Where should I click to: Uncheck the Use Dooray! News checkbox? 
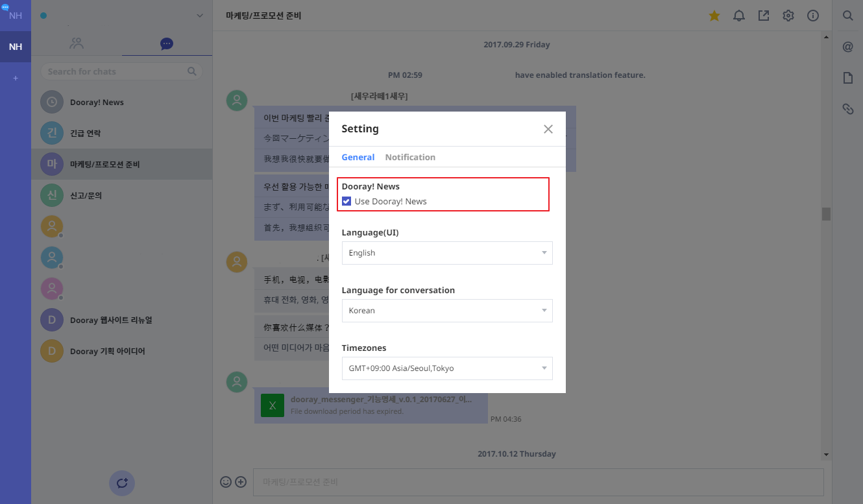coord(346,201)
